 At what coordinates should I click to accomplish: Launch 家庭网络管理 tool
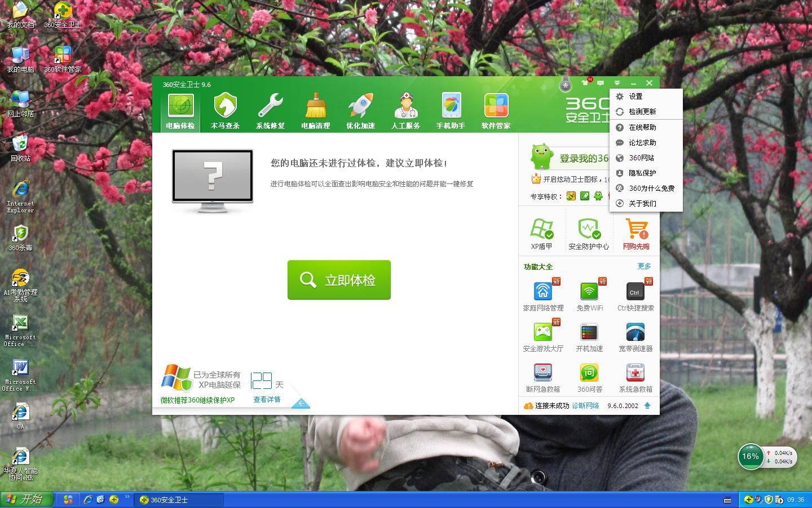click(543, 296)
